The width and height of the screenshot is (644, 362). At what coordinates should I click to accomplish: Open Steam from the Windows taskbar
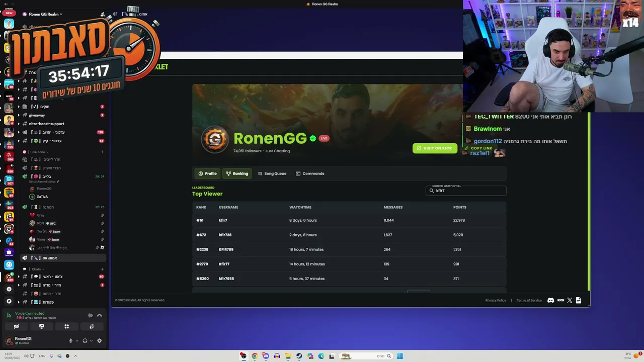pos(299,356)
